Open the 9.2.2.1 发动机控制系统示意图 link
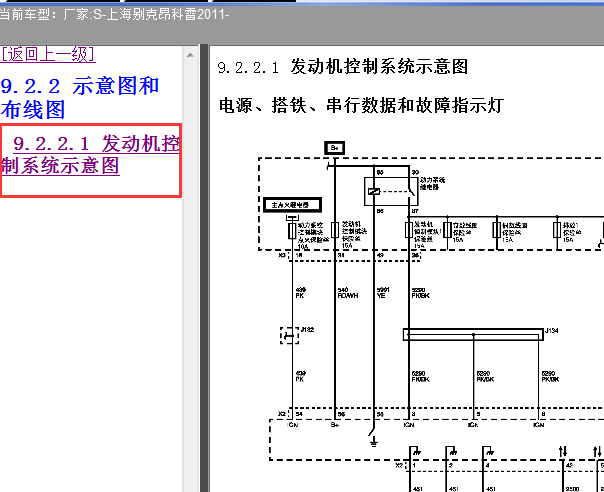The height and width of the screenshot is (492, 604). [91, 154]
